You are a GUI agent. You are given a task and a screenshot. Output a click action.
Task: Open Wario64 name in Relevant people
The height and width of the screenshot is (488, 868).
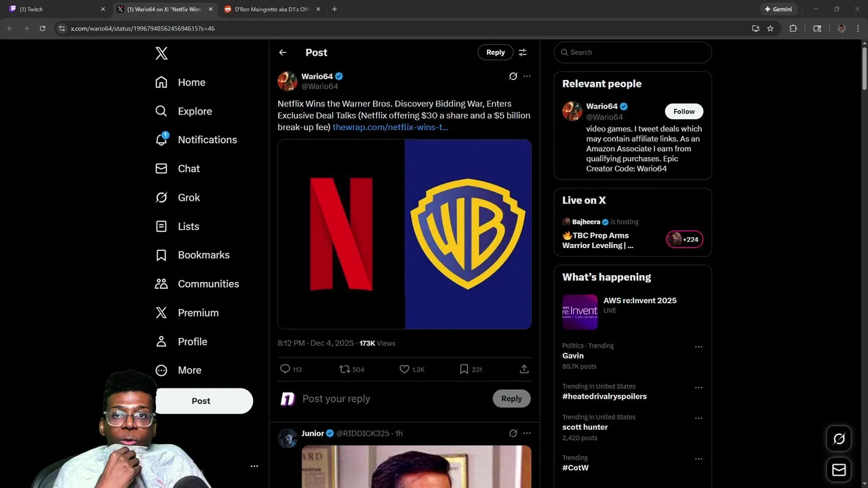pyautogui.click(x=602, y=106)
